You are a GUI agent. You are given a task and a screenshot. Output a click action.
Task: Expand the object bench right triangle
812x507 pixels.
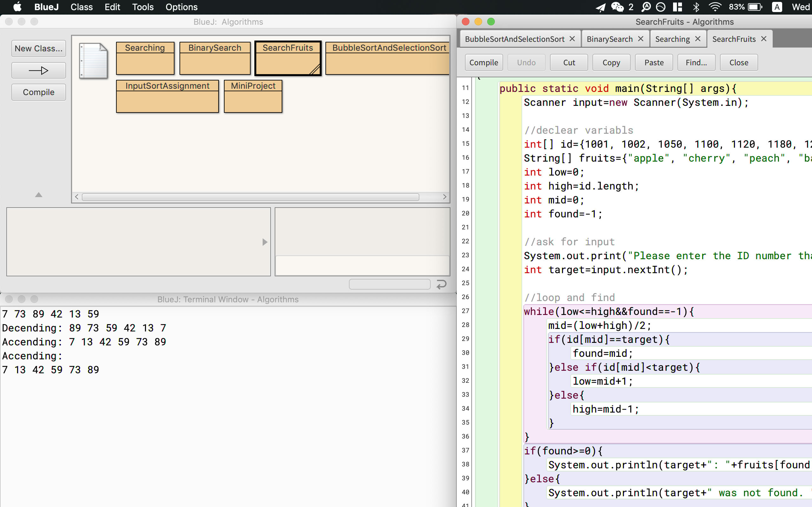pyautogui.click(x=265, y=242)
